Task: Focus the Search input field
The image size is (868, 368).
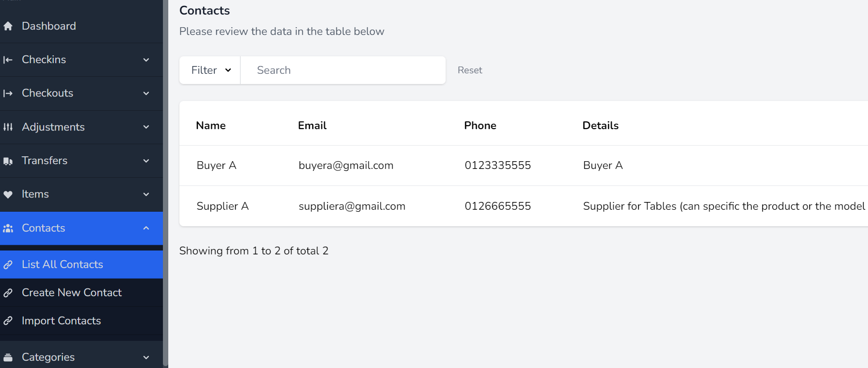Action: tap(342, 70)
